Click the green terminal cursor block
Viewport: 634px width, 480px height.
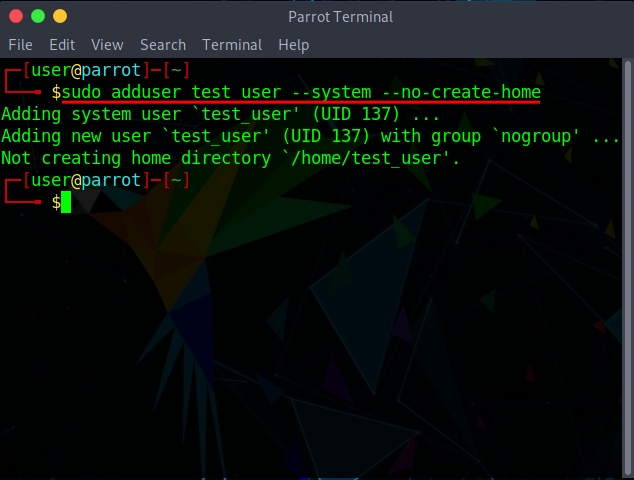[66, 203]
